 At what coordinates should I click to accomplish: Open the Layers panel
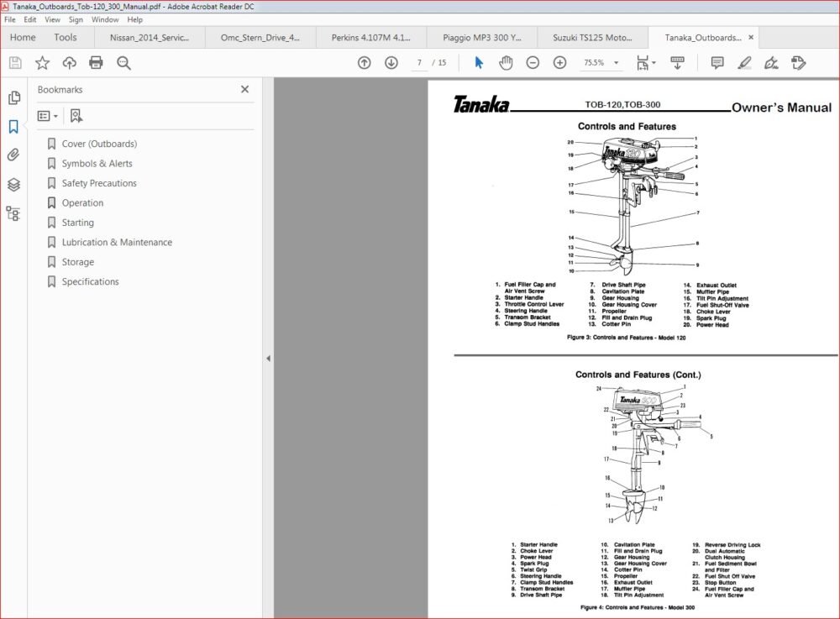click(13, 185)
